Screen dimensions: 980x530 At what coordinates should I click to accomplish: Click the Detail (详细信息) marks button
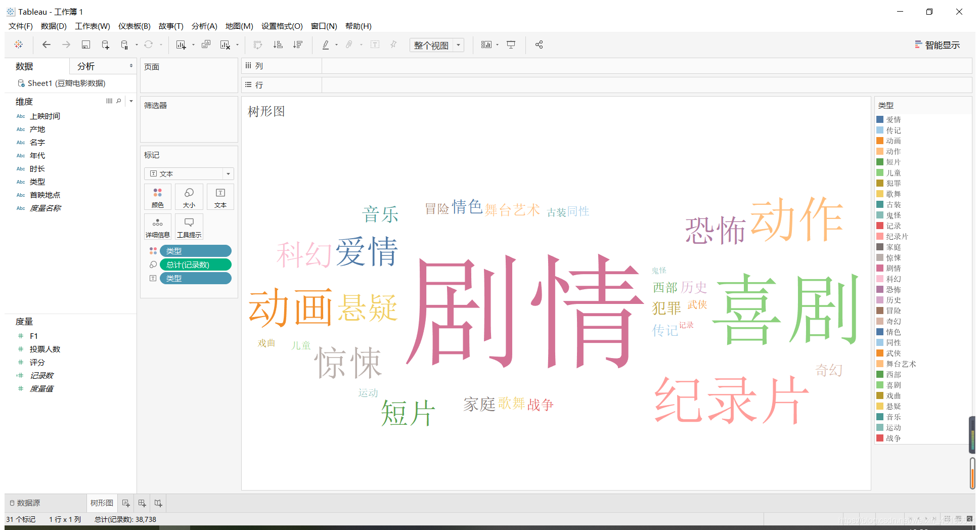pyautogui.click(x=158, y=227)
